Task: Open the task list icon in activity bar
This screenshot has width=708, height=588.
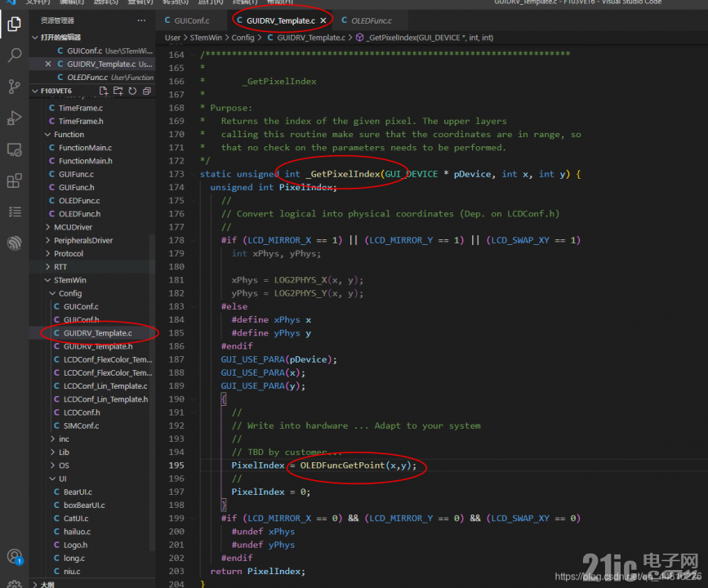Action: [x=14, y=212]
